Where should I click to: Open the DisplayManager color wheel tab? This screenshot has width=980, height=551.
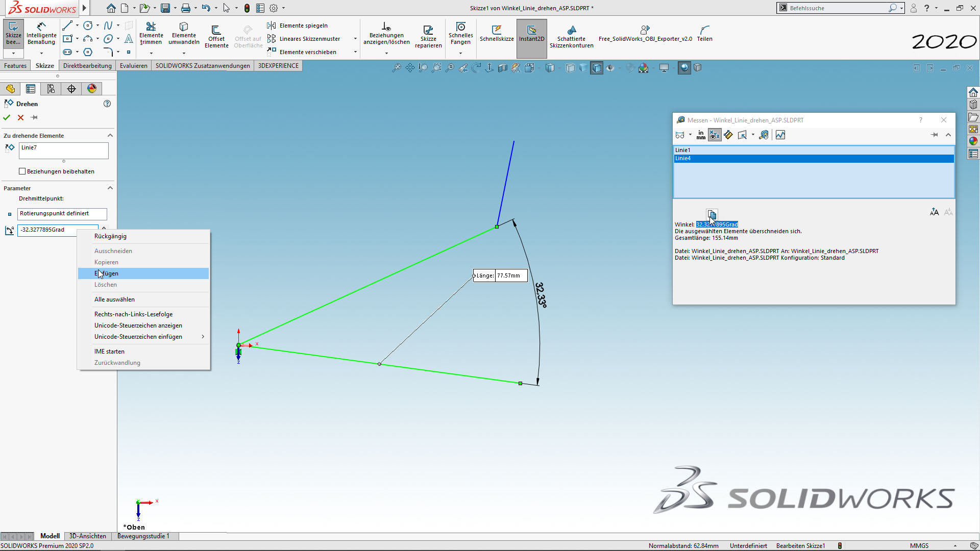[92, 89]
